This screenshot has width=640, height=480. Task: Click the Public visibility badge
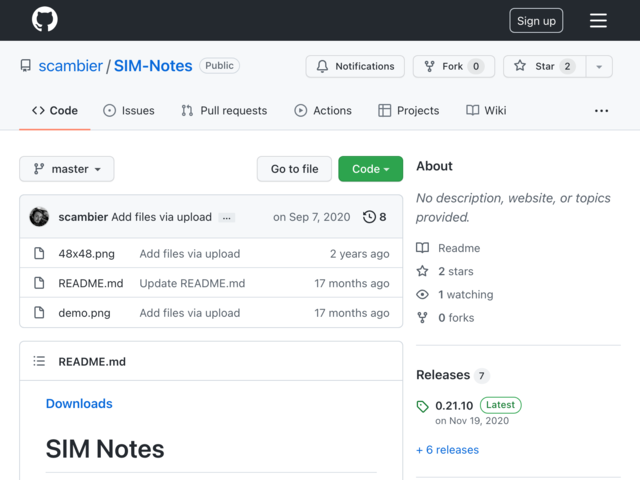[219, 66]
